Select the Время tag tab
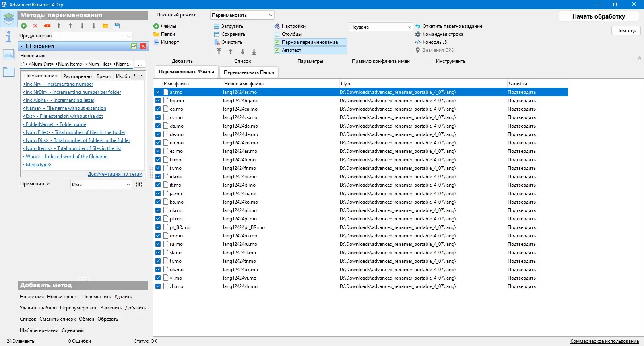 [103, 76]
